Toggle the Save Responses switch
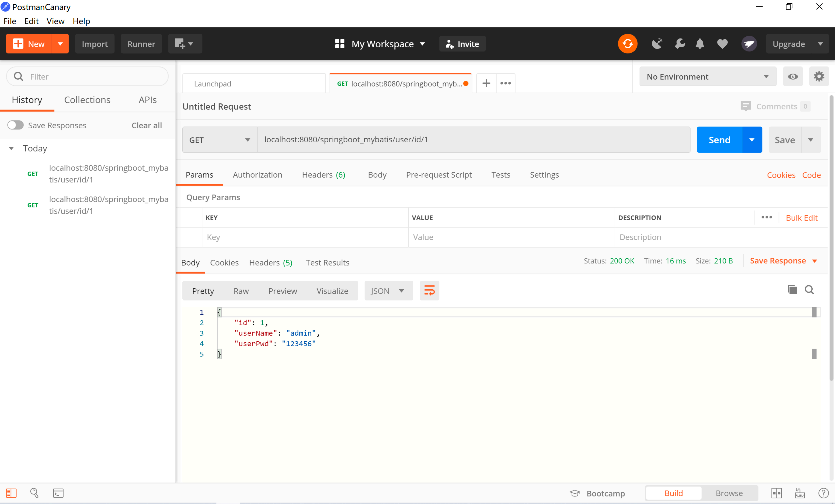The width and height of the screenshot is (835, 504). 16,125
